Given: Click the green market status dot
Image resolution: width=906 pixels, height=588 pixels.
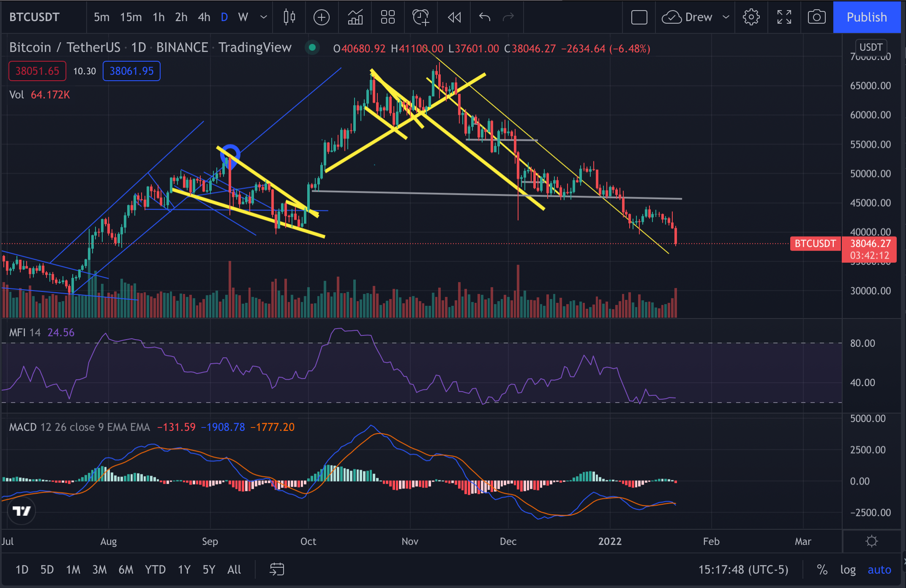Looking at the screenshot, I should [x=312, y=47].
